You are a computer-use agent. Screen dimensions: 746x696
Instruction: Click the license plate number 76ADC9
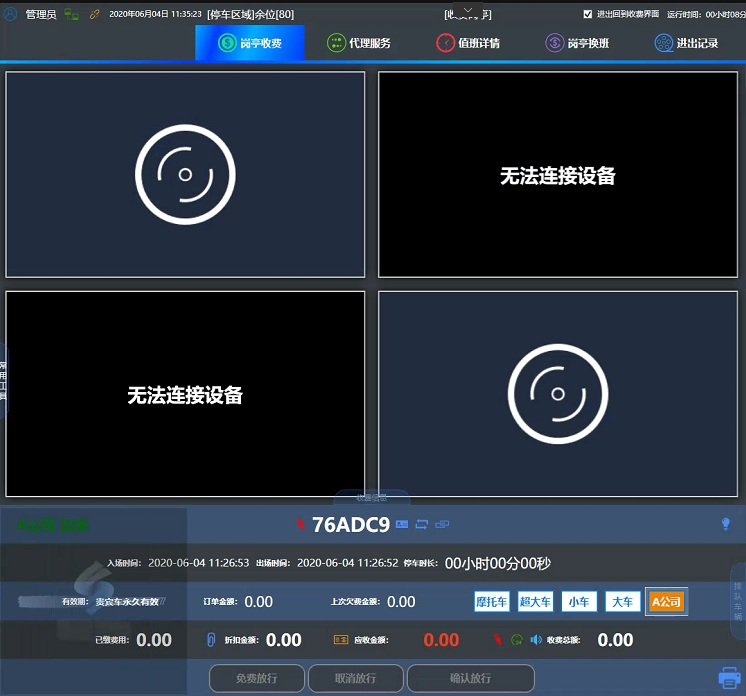click(x=351, y=525)
